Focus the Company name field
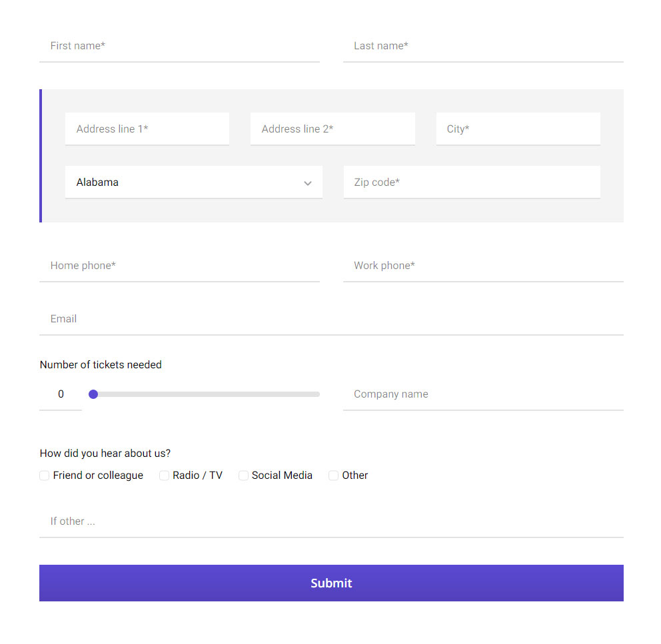Image resolution: width=661 pixels, height=644 pixels. coord(483,394)
